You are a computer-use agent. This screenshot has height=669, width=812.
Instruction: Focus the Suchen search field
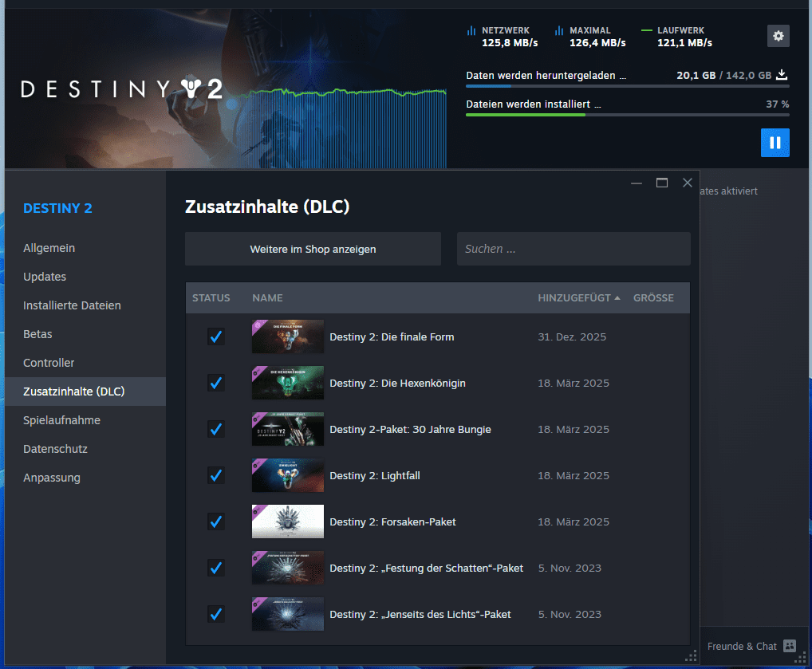coord(574,249)
